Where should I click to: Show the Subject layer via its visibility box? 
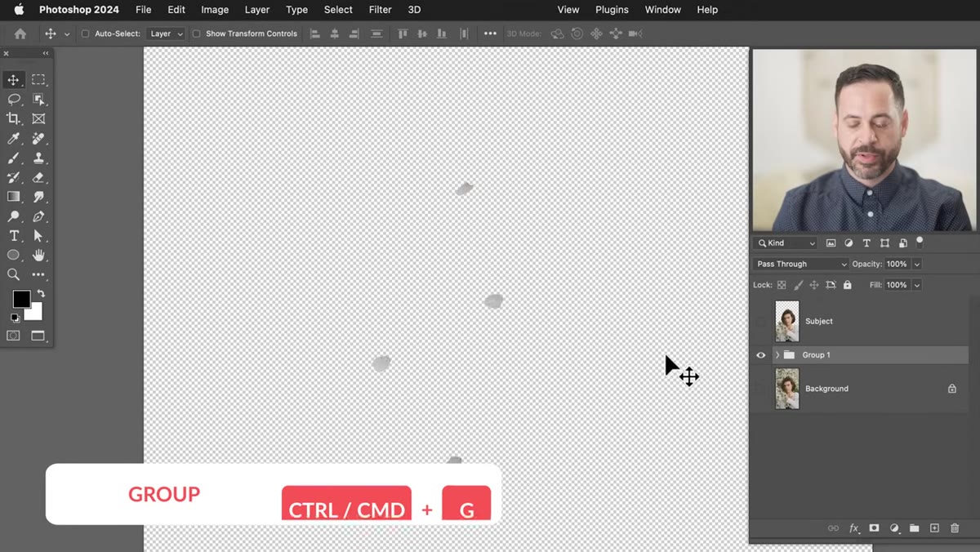click(x=761, y=322)
